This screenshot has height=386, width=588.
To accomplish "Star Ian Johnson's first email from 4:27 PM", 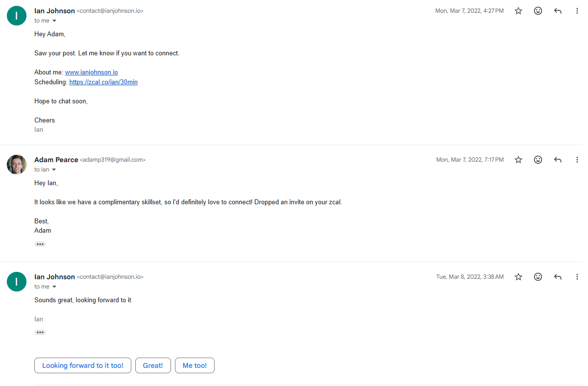I will click(x=518, y=11).
